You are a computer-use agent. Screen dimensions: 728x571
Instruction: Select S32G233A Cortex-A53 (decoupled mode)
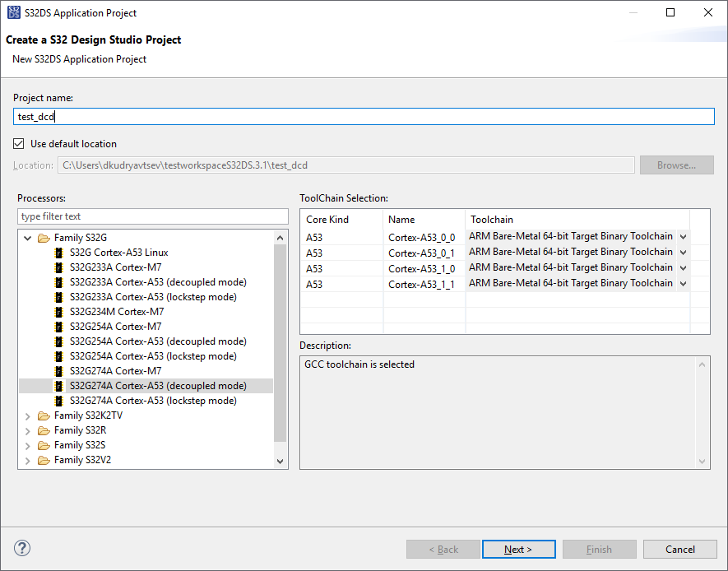click(x=158, y=282)
